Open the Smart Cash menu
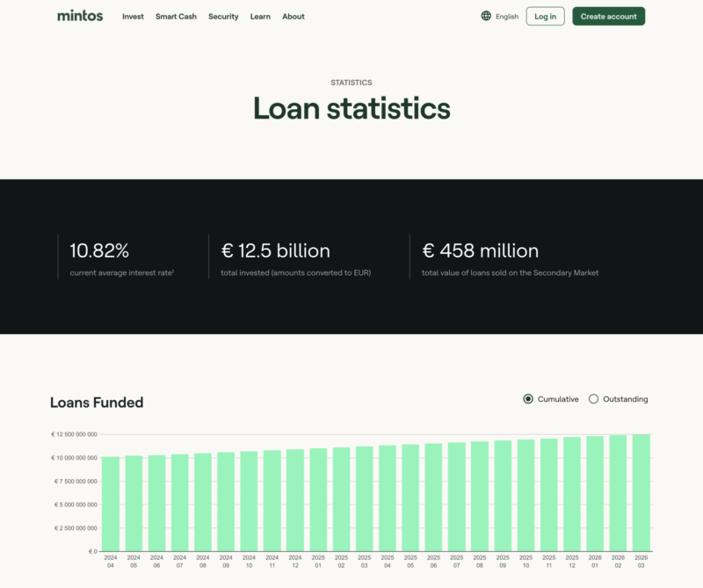This screenshot has width=703, height=588. pyautogui.click(x=176, y=16)
